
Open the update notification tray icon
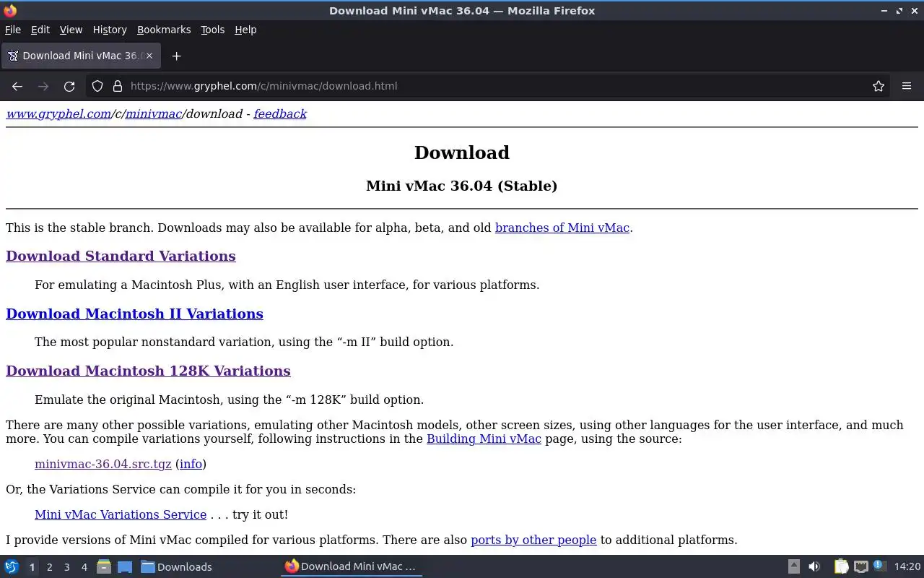[x=879, y=566]
